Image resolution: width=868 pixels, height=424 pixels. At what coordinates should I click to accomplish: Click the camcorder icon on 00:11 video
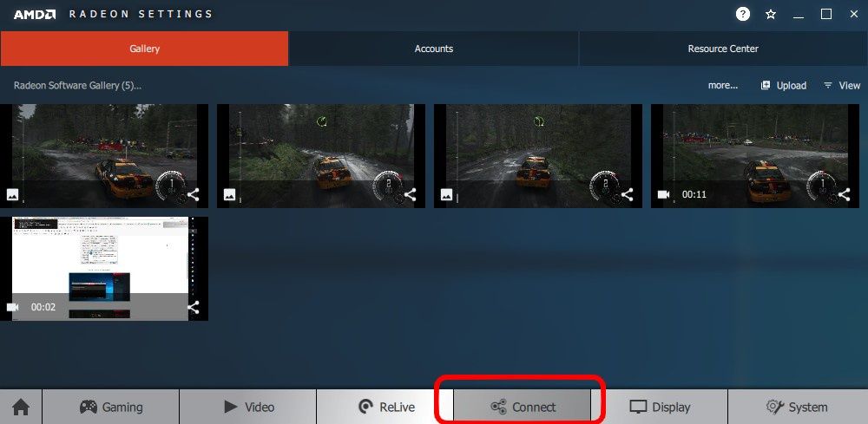[x=663, y=194]
